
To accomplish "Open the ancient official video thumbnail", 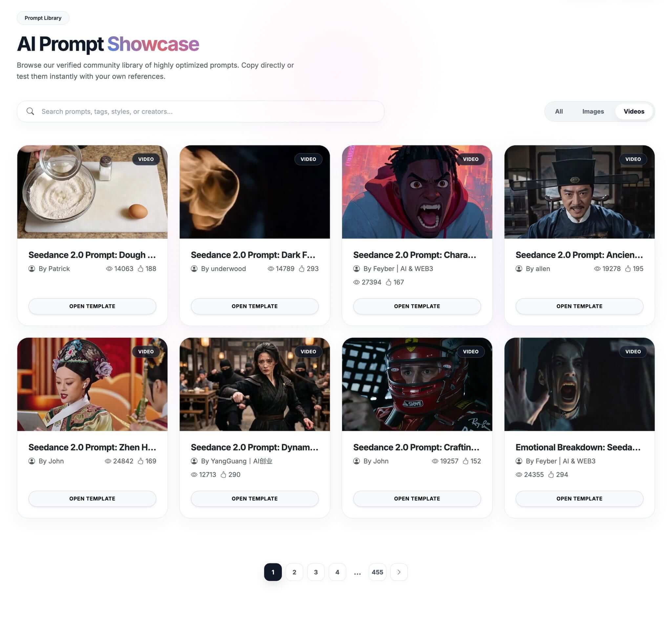I will click(x=579, y=192).
